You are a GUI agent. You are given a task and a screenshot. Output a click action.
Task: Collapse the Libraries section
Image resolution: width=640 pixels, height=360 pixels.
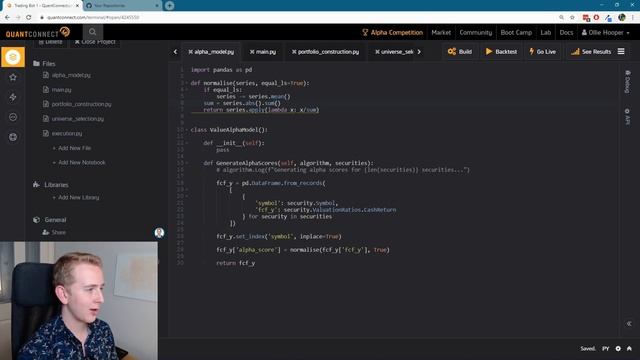tap(51, 185)
